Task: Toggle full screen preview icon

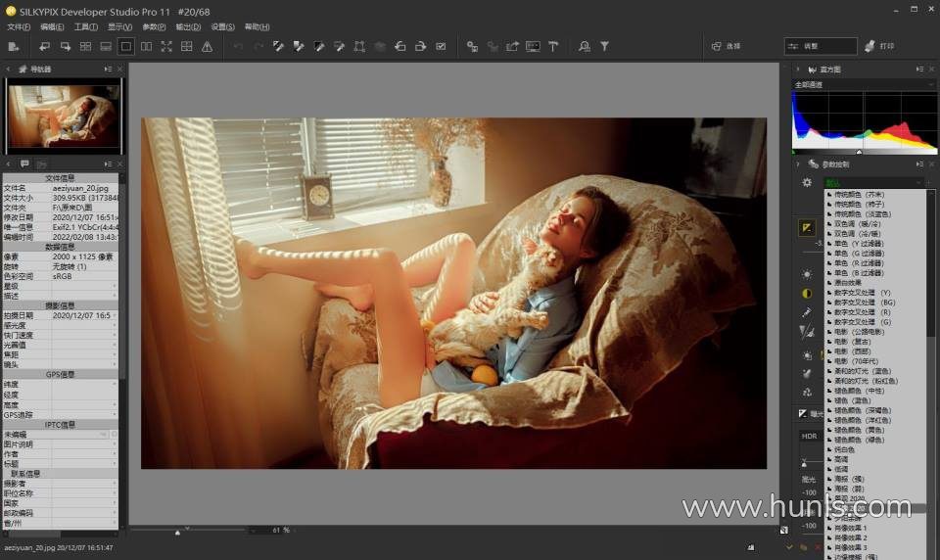Action: point(166,46)
